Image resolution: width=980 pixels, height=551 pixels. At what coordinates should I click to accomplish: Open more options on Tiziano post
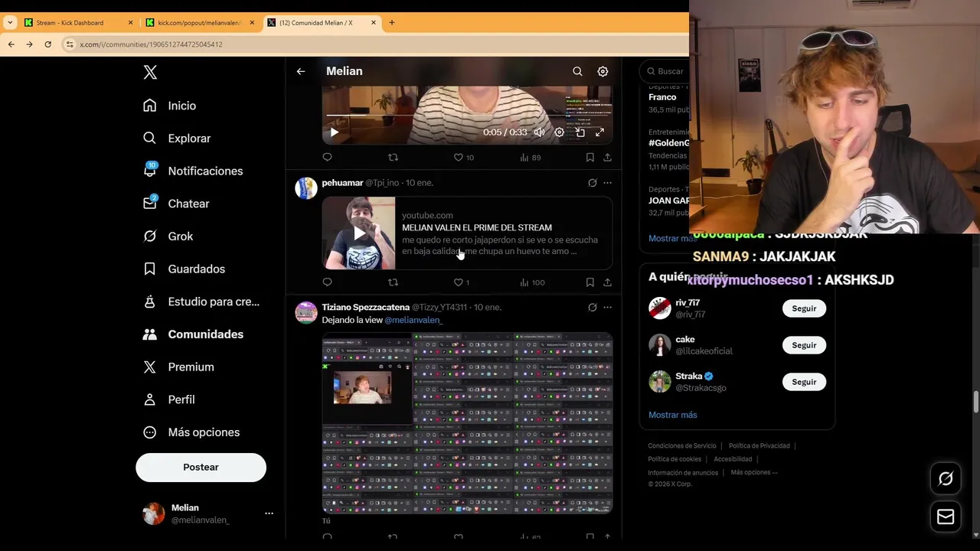coord(607,308)
